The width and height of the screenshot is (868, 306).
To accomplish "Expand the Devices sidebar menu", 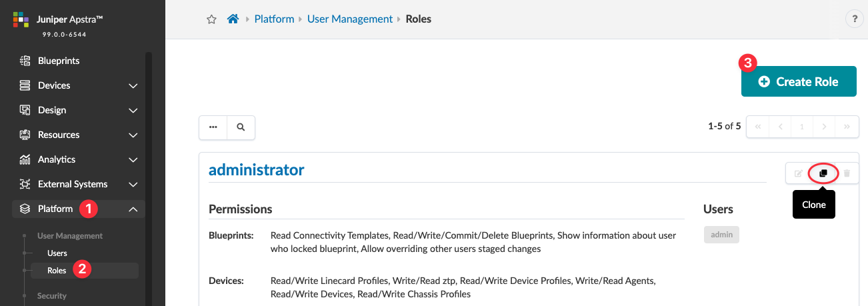I will [133, 85].
